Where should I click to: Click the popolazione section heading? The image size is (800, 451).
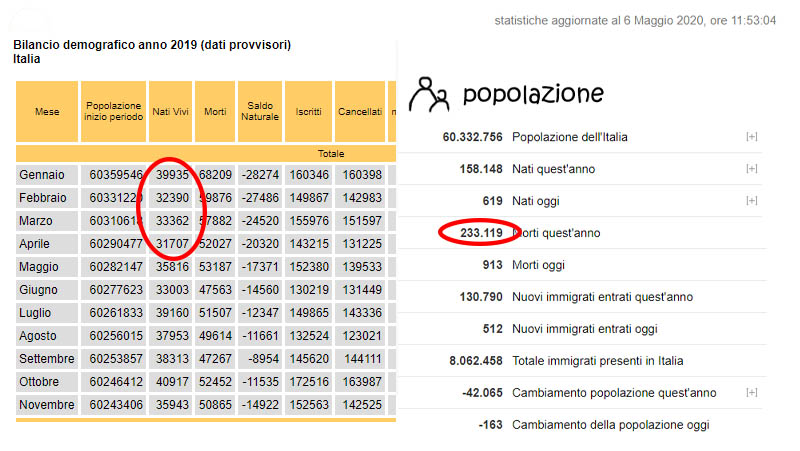point(533,95)
